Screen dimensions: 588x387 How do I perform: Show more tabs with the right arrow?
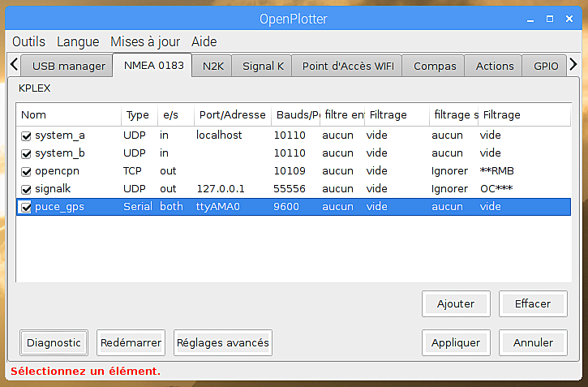pos(573,64)
